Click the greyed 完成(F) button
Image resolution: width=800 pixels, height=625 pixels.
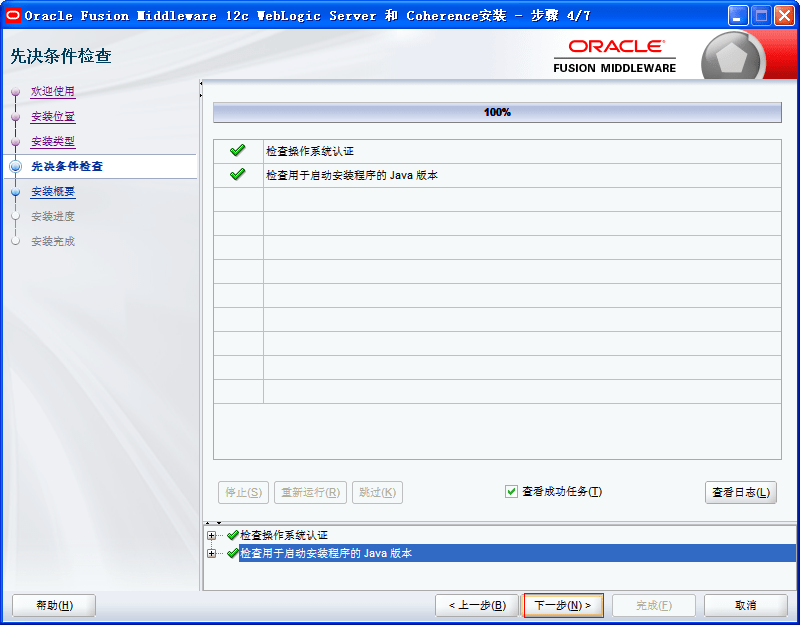(x=654, y=606)
